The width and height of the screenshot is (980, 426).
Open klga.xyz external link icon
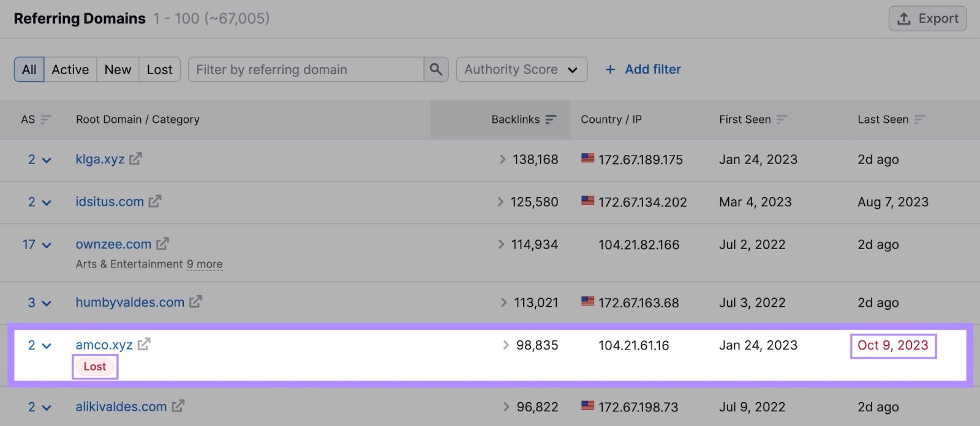[x=135, y=159]
